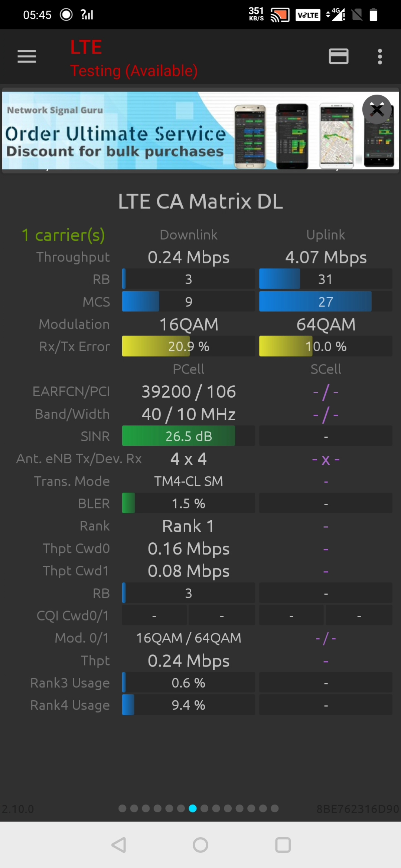Screen dimensions: 401x868
Task: Tap the Rank4 Usage 9.4 % bar
Action: (x=188, y=705)
